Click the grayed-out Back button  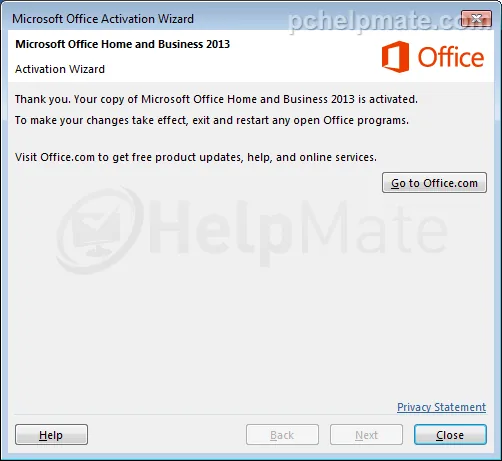(282, 435)
